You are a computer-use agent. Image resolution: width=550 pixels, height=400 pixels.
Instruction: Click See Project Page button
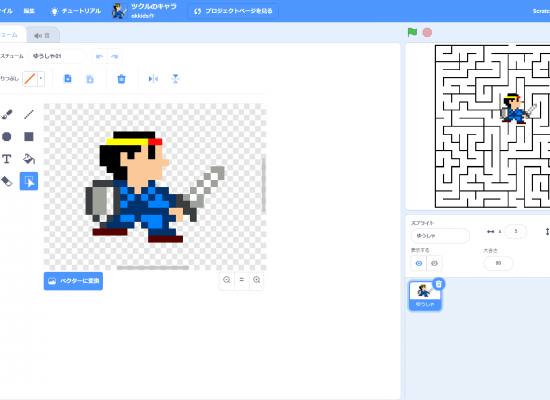[233, 11]
